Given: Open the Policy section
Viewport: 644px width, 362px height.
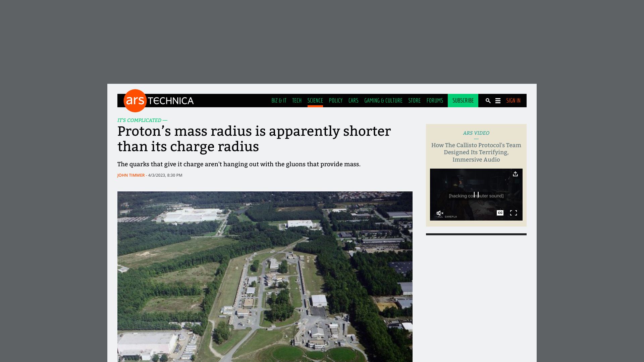Looking at the screenshot, I should (x=335, y=101).
